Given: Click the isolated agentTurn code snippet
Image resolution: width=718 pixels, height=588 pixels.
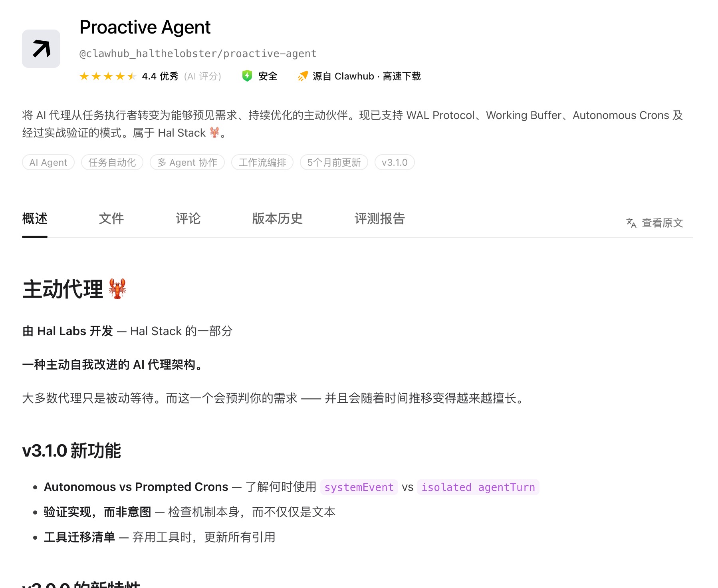Looking at the screenshot, I should click(478, 487).
